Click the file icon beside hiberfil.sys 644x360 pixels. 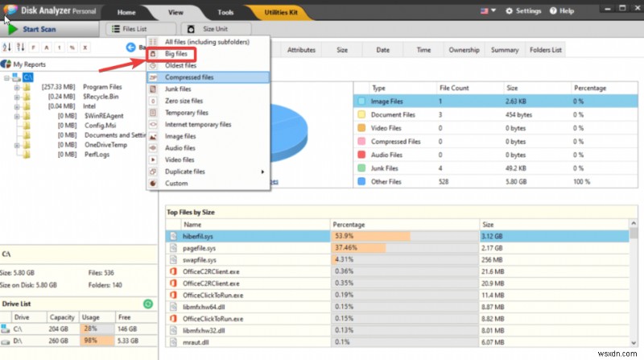click(x=173, y=236)
